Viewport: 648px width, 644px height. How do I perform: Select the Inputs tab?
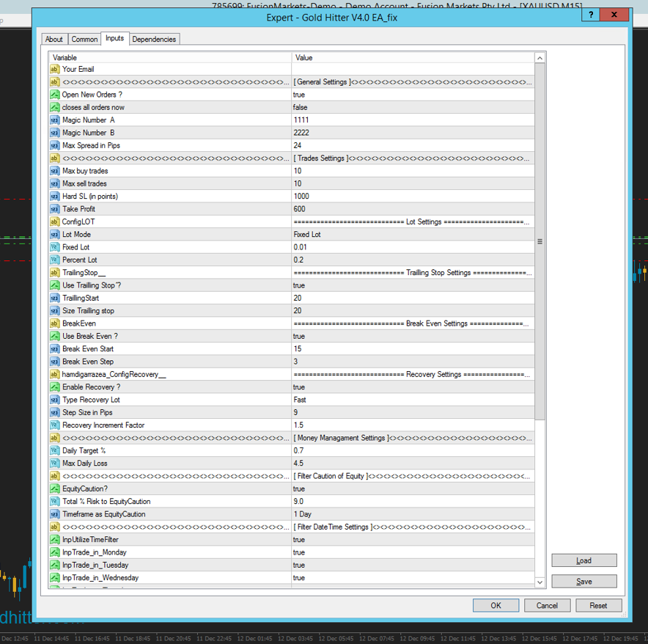pos(114,38)
